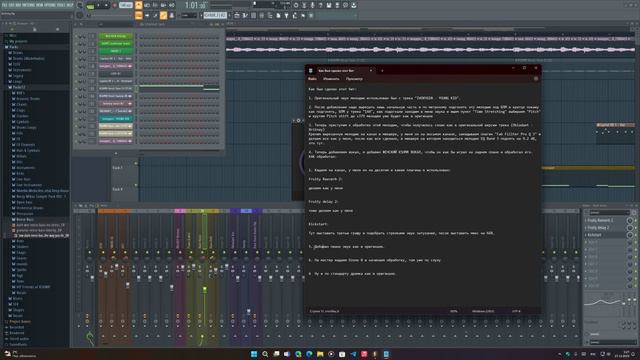Open File Explorer from the taskbar
Viewport: 640px width, 360px height.
coord(320,354)
